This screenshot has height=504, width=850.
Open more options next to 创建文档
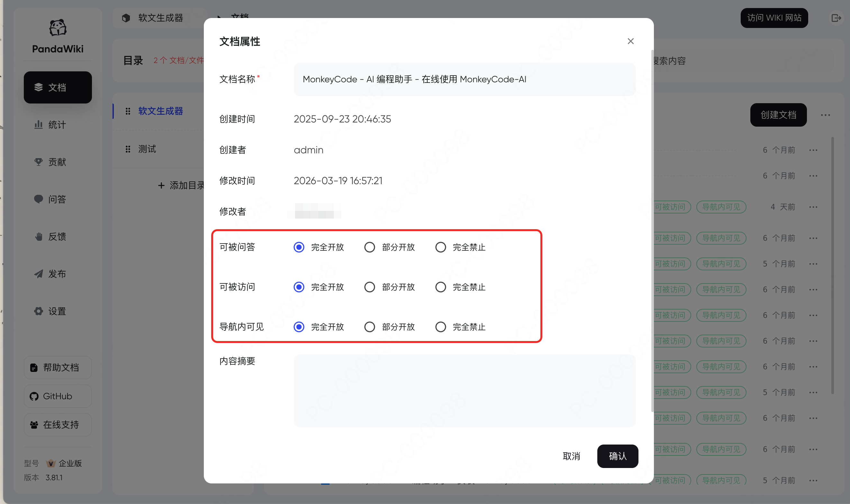click(x=825, y=115)
